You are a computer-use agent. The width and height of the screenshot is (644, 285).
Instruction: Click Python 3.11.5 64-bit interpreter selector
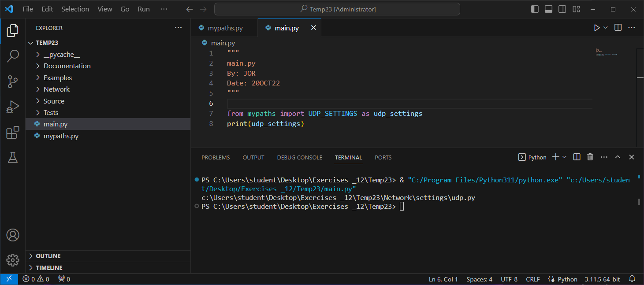coord(602,279)
